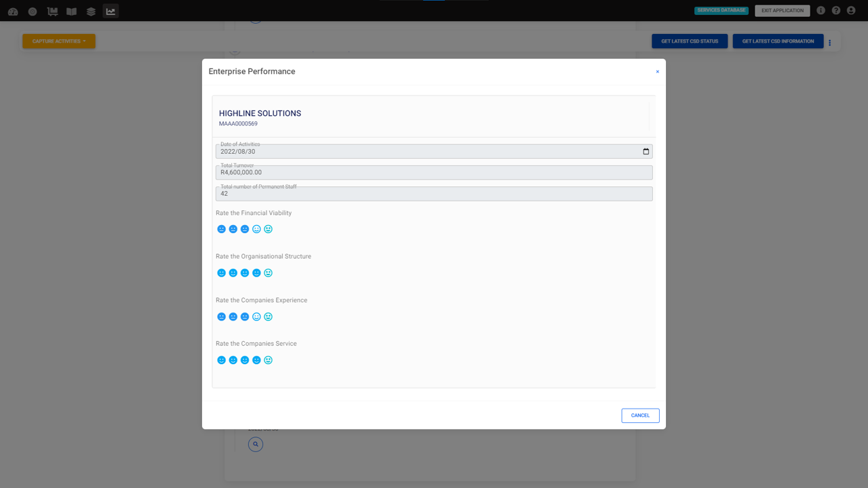Open the Services Database link
Screen dimensions: 868x488
721,10
